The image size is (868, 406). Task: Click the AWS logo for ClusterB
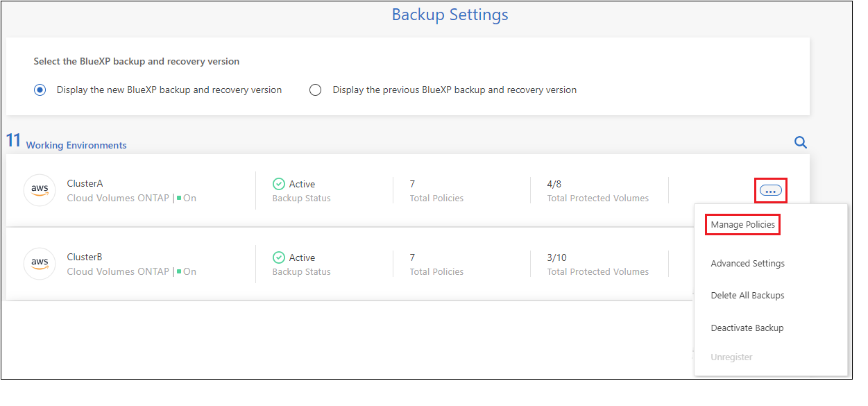point(40,264)
